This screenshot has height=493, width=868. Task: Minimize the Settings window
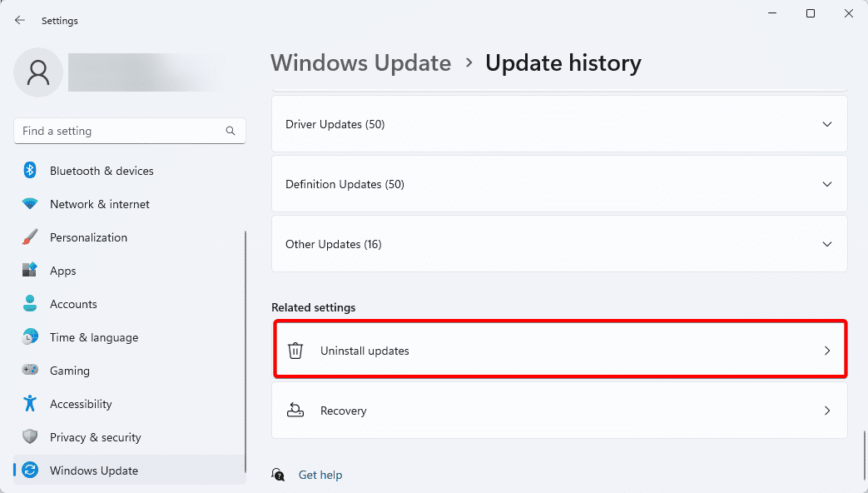click(772, 13)
